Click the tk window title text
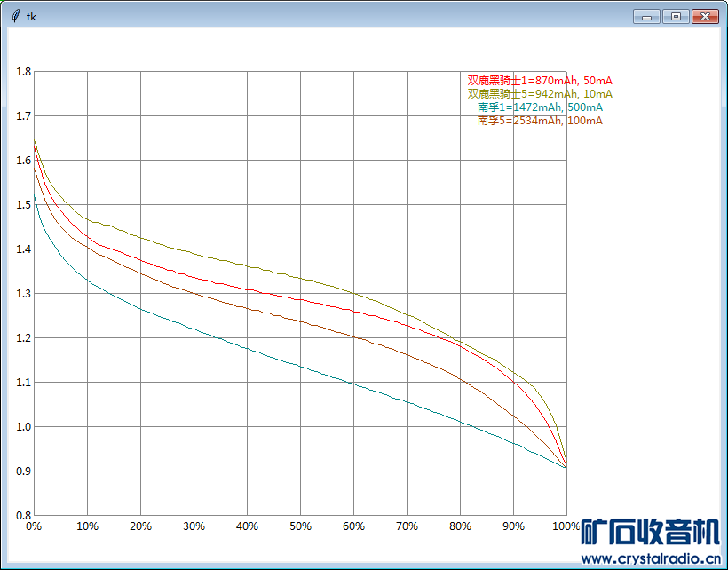 click(32, 17)
